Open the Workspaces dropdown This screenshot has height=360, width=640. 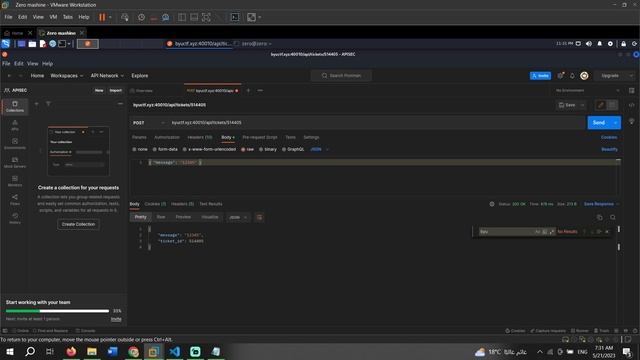pos(67,76)
